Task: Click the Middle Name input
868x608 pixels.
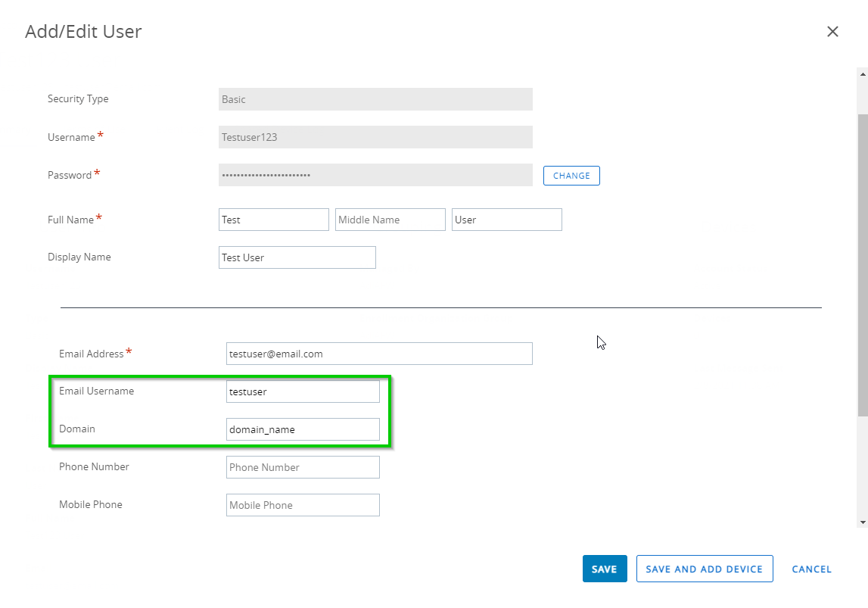Action: (390, 219)
